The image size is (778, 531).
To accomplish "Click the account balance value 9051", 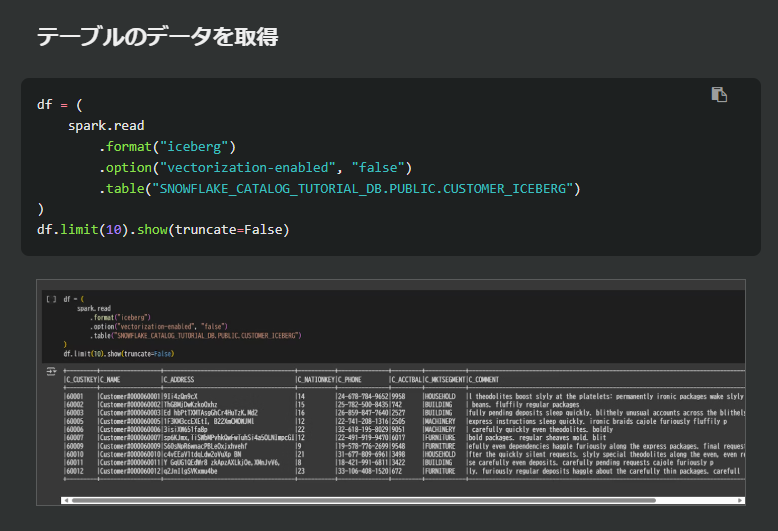I will [x=398, y=430].
